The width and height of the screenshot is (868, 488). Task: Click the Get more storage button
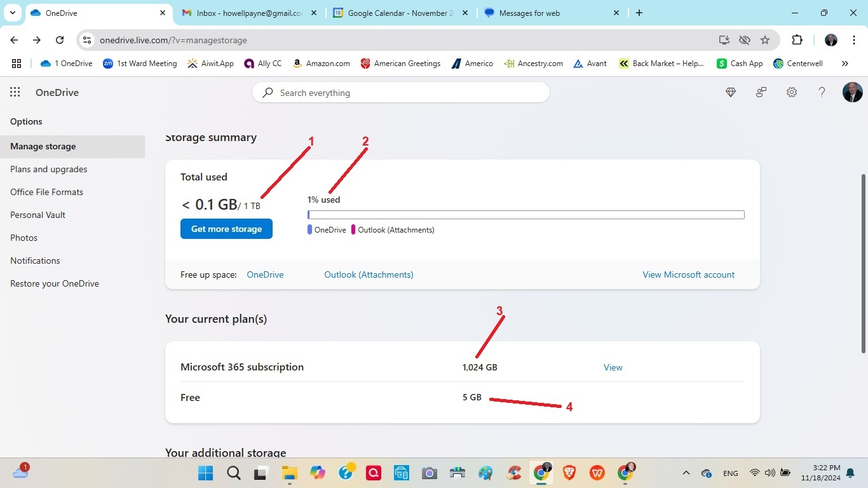226,229
